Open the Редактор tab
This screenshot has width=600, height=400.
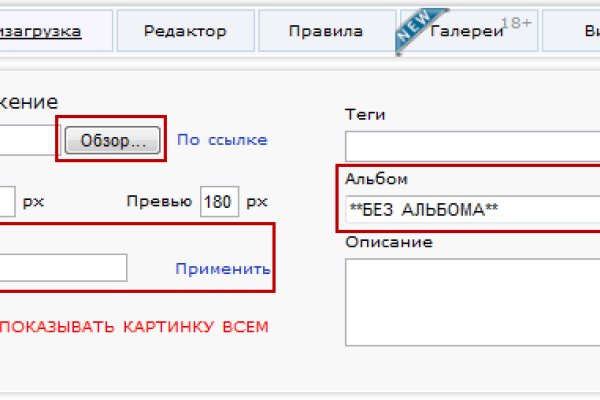tap(184, 31)
